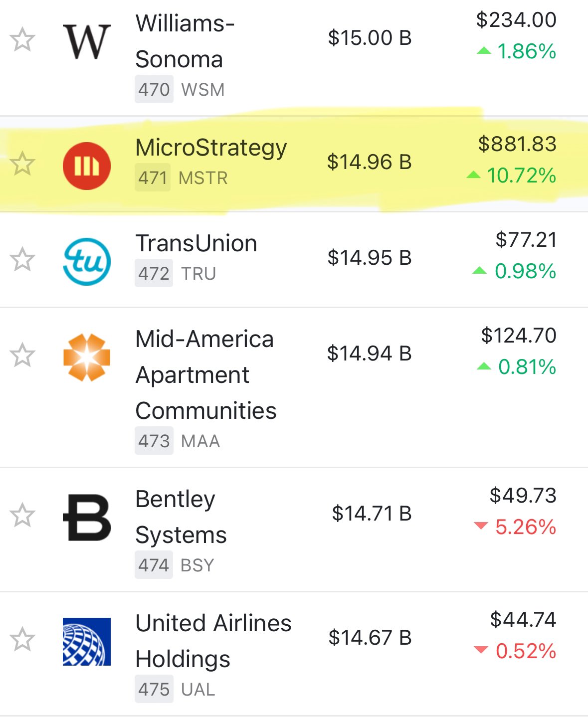Screen dimensions: 588x717
Task: Open the MicroStrategy company name link
Action: (211, 148)
